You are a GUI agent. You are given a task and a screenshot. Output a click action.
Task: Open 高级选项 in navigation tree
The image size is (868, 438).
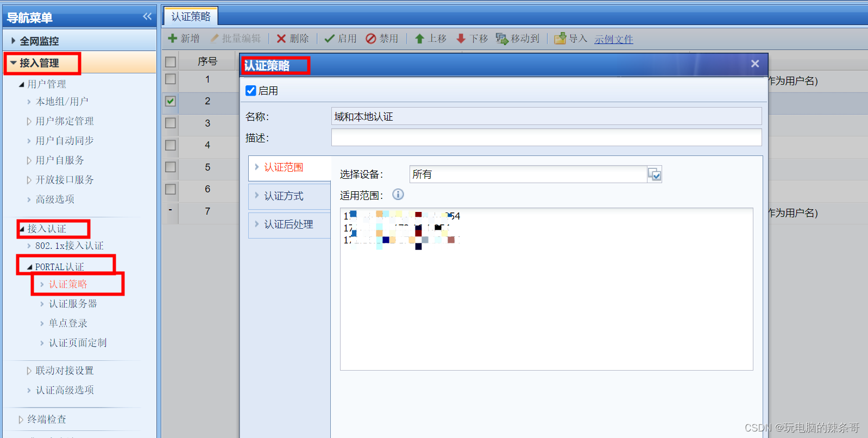[x=55, y=199]
